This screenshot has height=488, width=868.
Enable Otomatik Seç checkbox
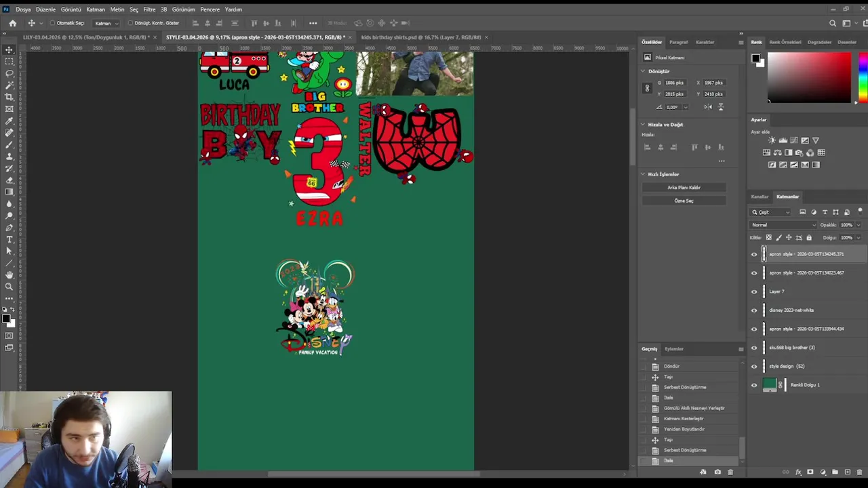[x=52, y=23]
